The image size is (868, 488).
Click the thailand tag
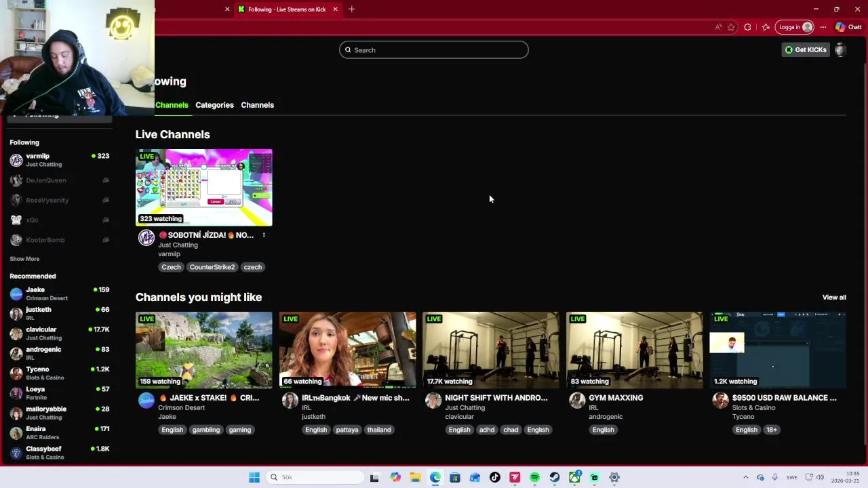pos(379,430)
